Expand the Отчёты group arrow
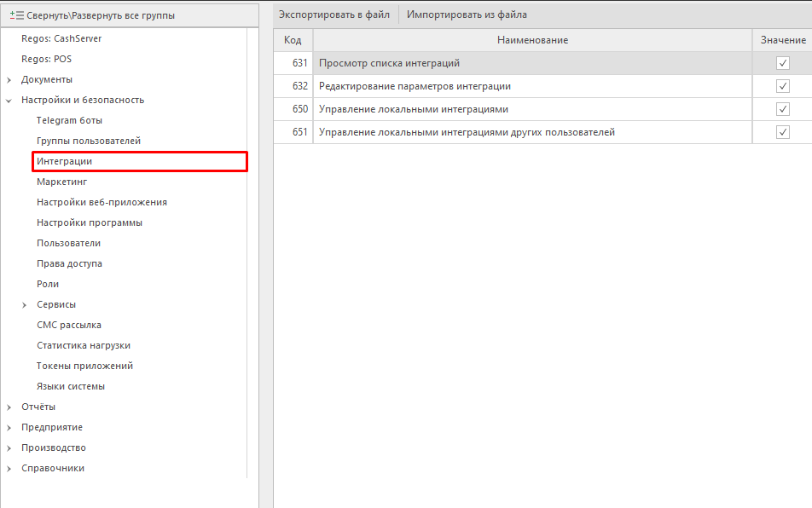812x508 pixels. click(9, 407)
